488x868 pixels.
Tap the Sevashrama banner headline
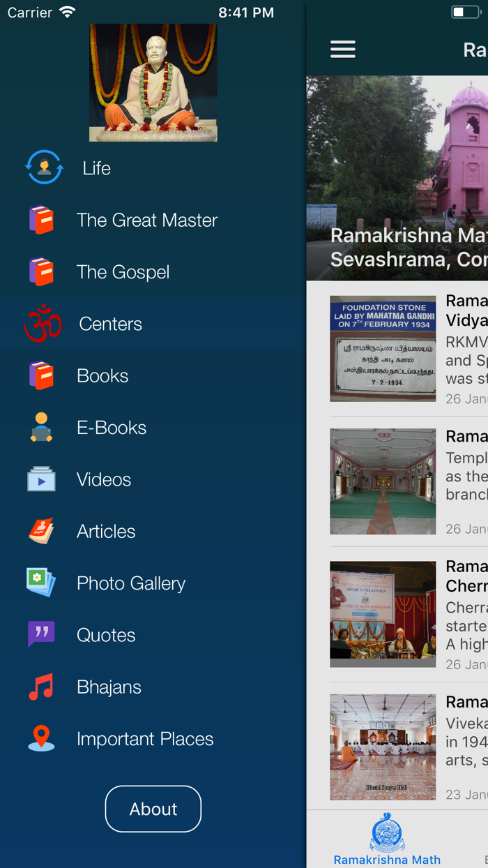(409, 247)
